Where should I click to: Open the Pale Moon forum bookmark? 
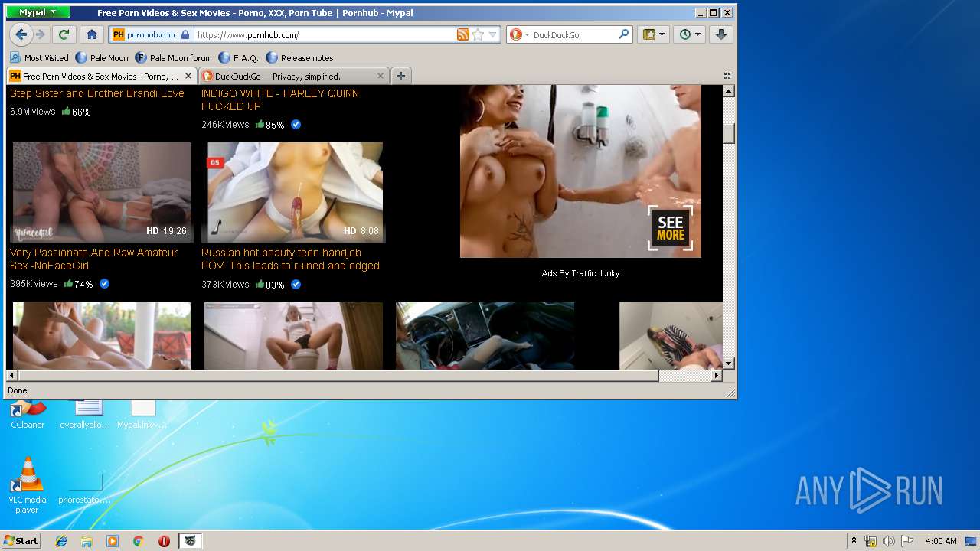173,57
